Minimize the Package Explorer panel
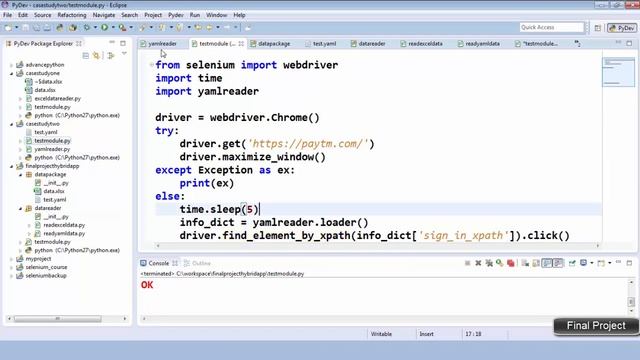 pos(112,42)
